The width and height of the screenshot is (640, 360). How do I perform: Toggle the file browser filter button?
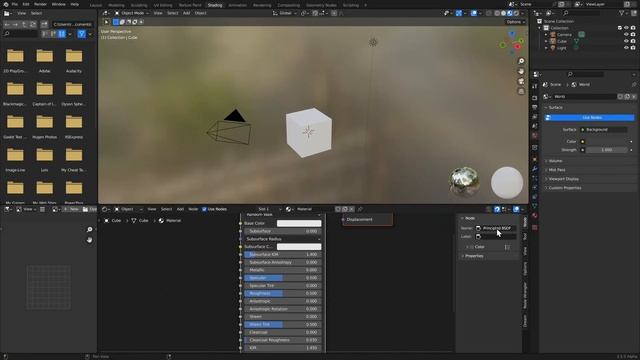[82, 34]
